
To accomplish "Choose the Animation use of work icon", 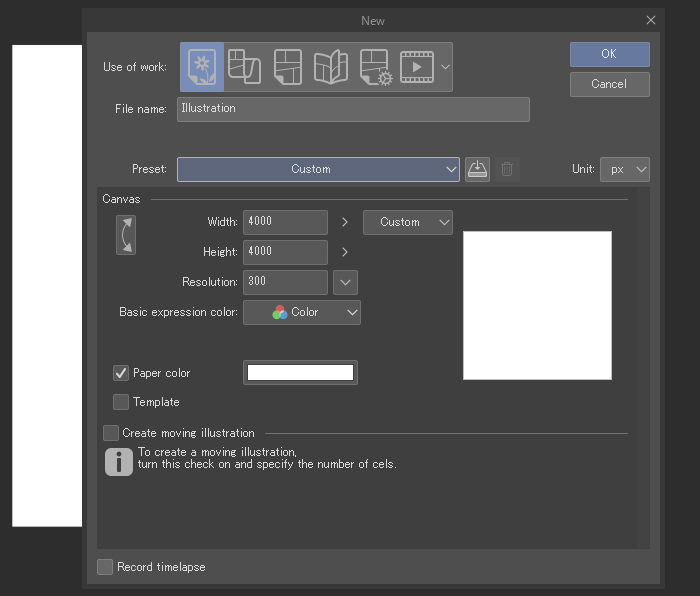I will (417, 67).
